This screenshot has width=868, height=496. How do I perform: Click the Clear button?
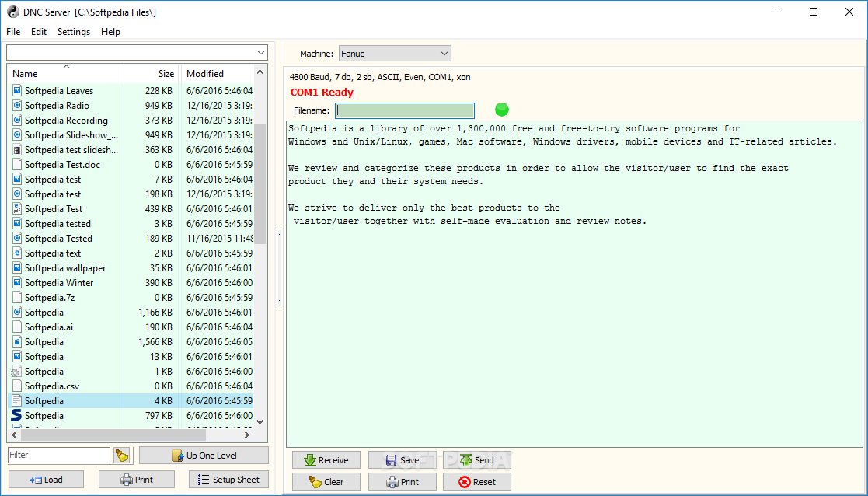(326, 481)
